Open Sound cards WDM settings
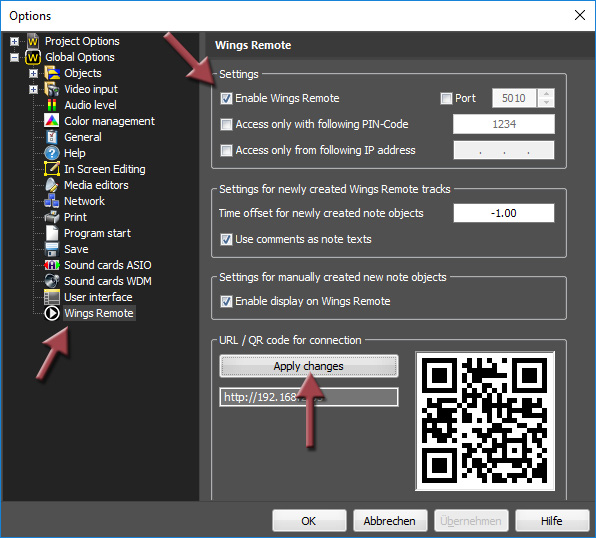The width and height of the screenshot is (596, 538). [x=108, y=281]
